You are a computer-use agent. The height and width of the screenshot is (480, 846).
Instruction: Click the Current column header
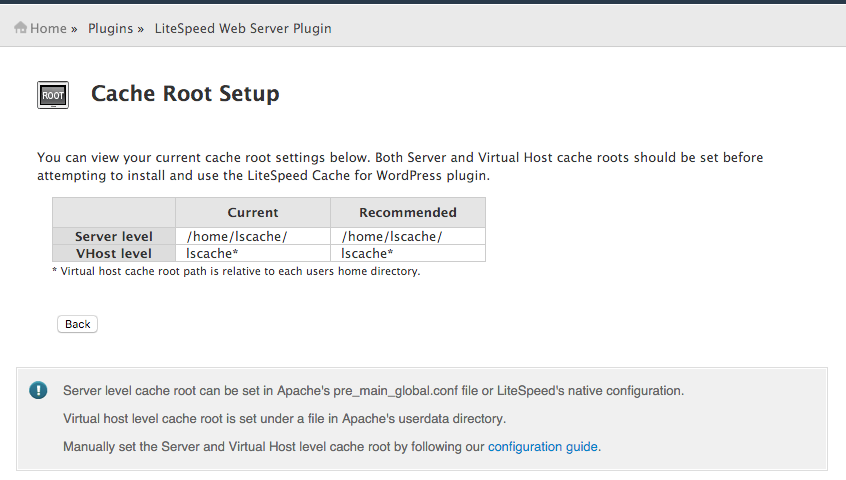(253, 212)
